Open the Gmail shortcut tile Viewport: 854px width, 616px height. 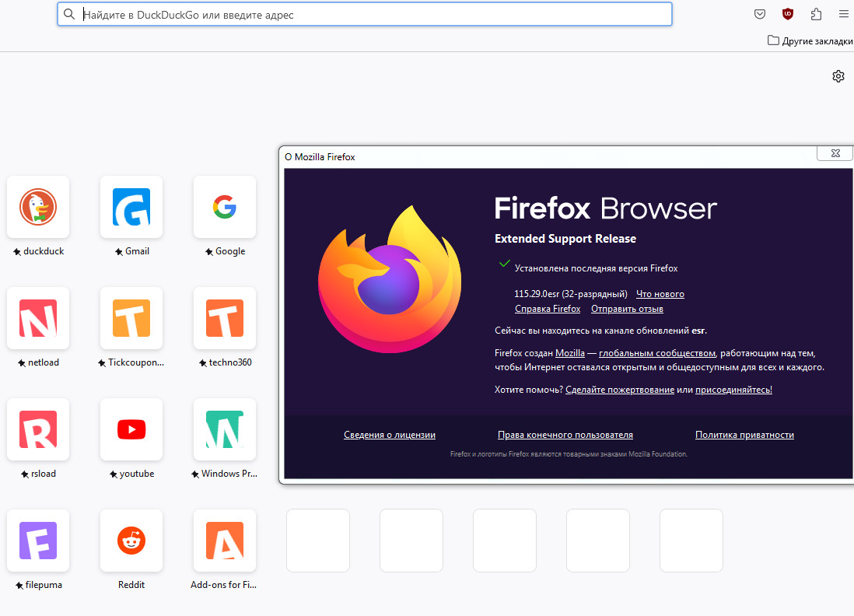click(131, 207)
